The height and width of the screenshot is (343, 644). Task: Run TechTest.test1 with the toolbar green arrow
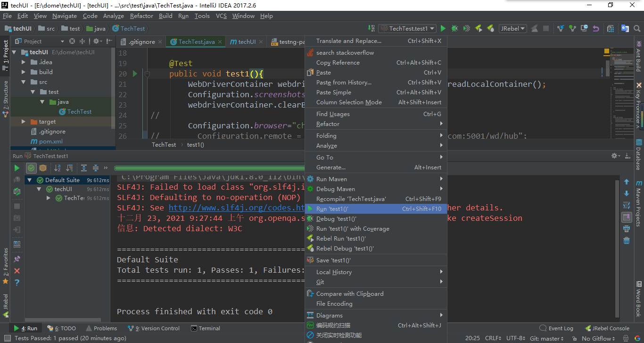pos(443,28)
